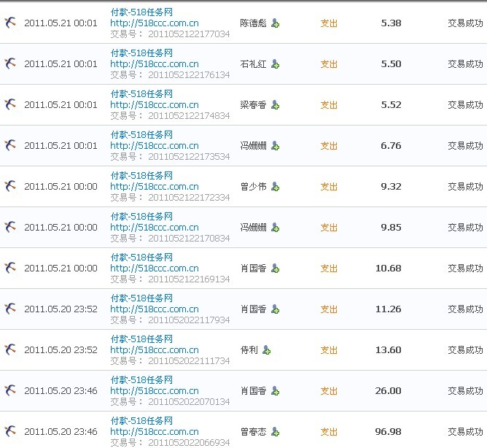The width and height of the screenshot is (487, 448).
Task: Click the add-contact icon next to 曾春恋
Action: click(275, 432)
